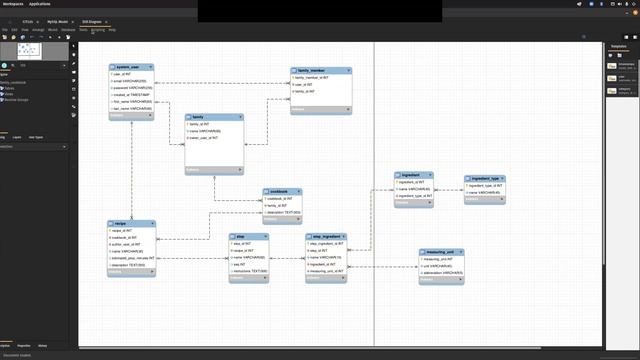Viewport: 640px width, 360px height.
Task: Click the new model toolbar icon
Action: pos(4,37)
